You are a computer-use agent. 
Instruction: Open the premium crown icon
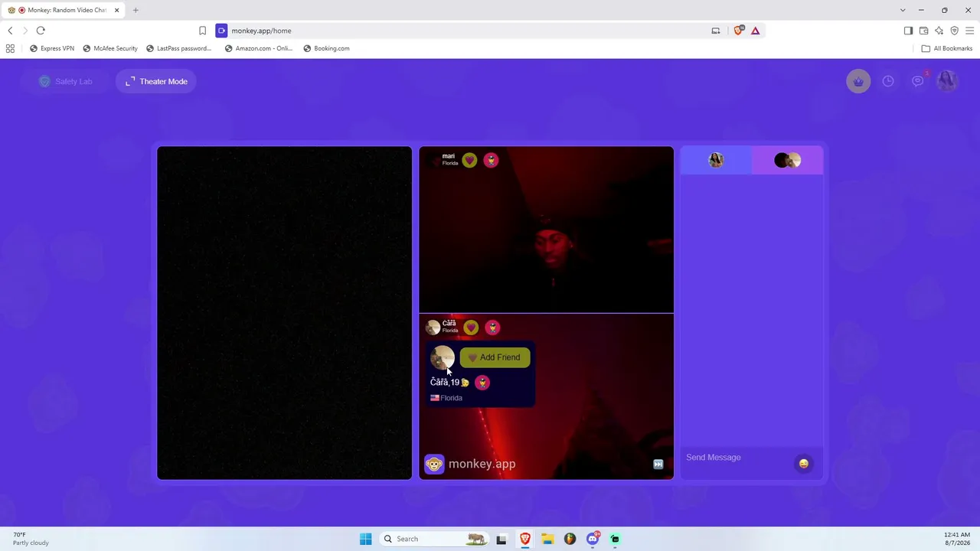[x=858, y=81]
